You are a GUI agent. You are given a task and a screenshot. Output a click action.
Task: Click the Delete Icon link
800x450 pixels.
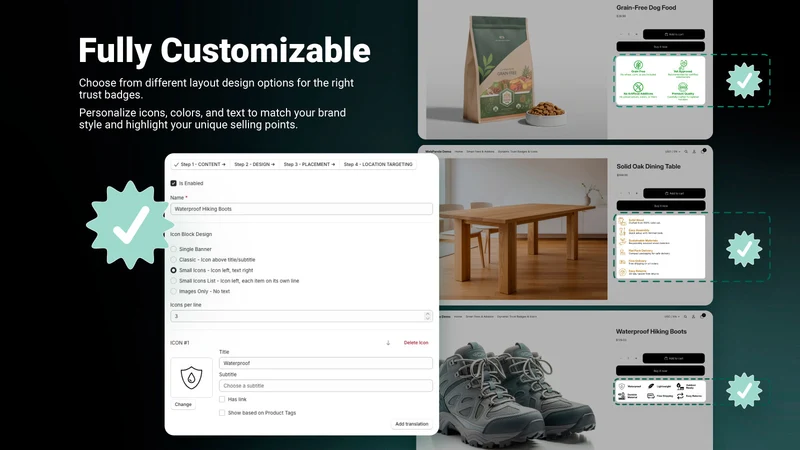[416, 343]
